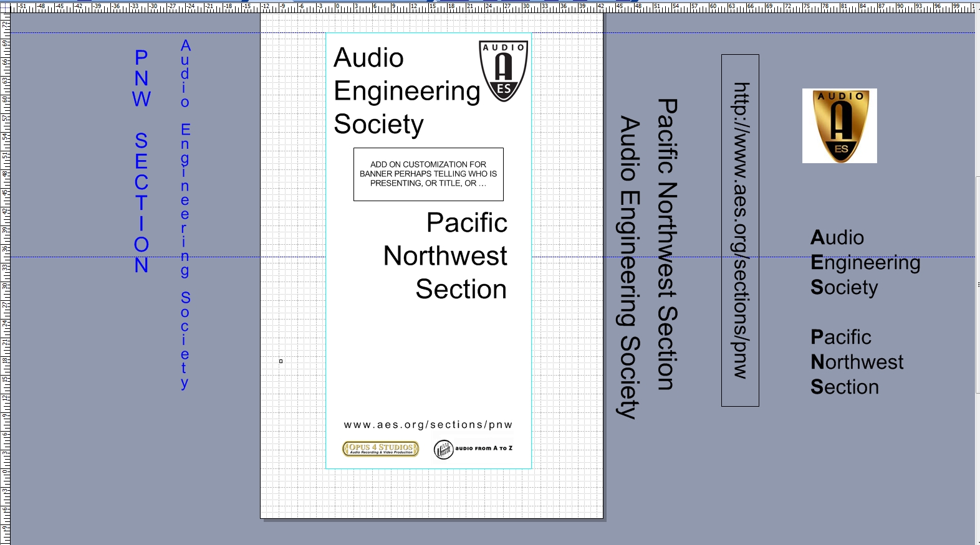This screenshot has width=980, height=545.
Task: Select the www.aes.org/sections/pnw text on the banner
Action: [428, 425]
